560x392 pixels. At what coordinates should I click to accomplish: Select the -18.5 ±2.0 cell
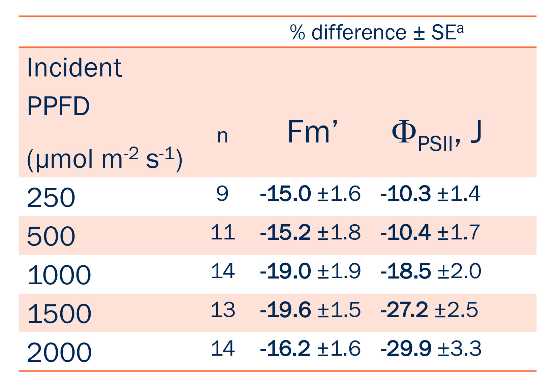click(x=430, y=271)
